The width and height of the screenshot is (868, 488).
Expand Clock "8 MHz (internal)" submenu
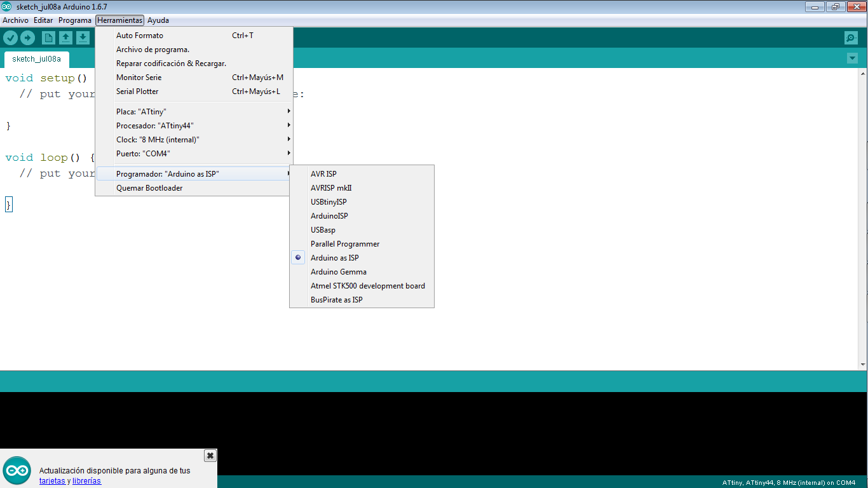(x=194, y=139)
